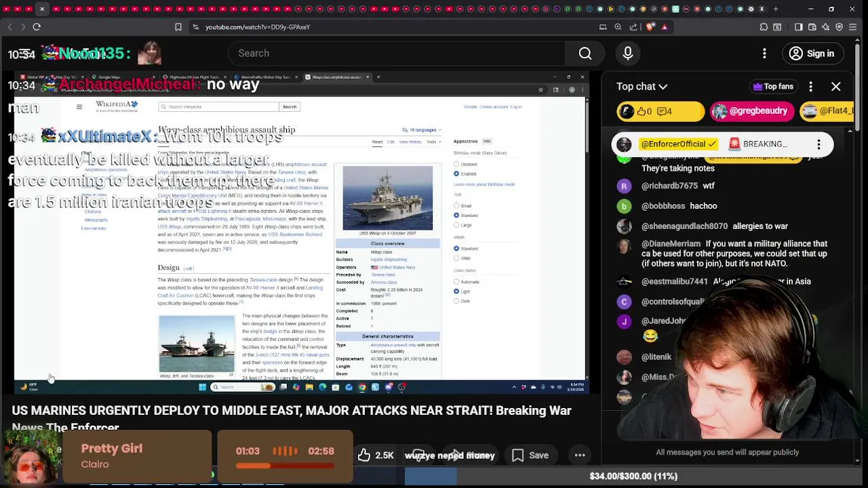868x488 pixels.
Task: Click the Sign in button
Action: pos(812,54)
